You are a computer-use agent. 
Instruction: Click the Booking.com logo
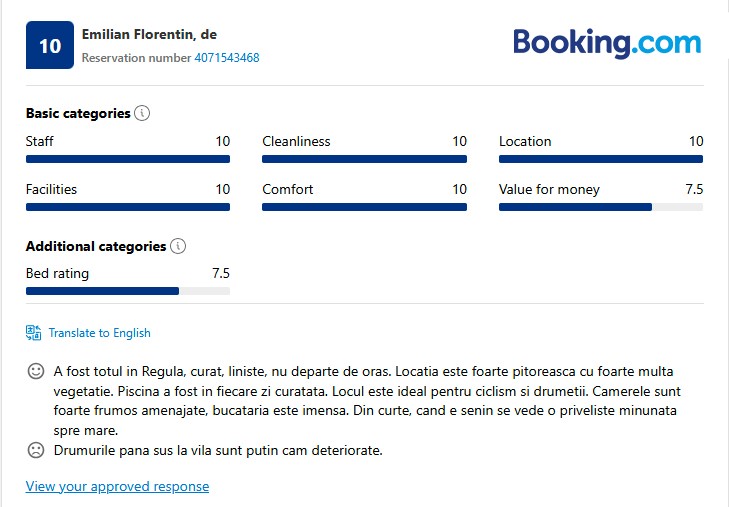click(x=607, y=43)
